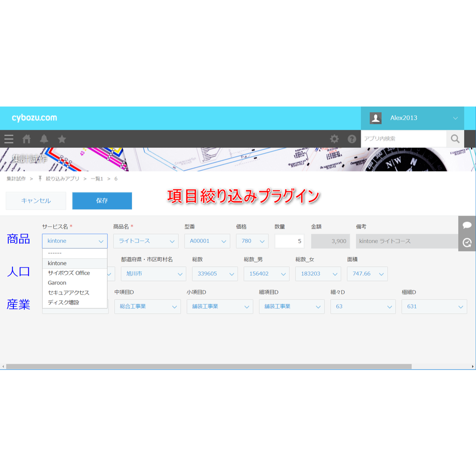Select ディスク増設 option
The image size is (476, 476).
point(75,302)
